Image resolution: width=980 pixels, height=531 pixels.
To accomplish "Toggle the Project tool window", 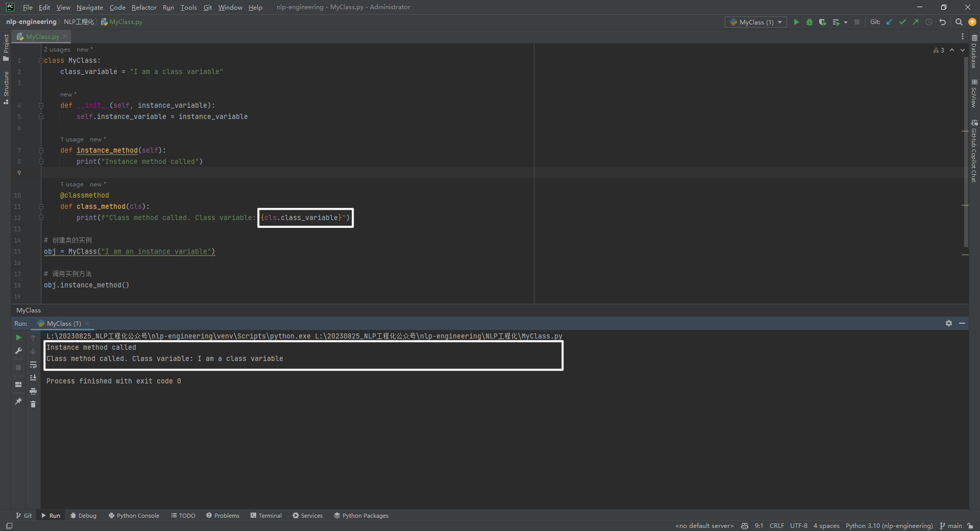I will click(6, 47).
